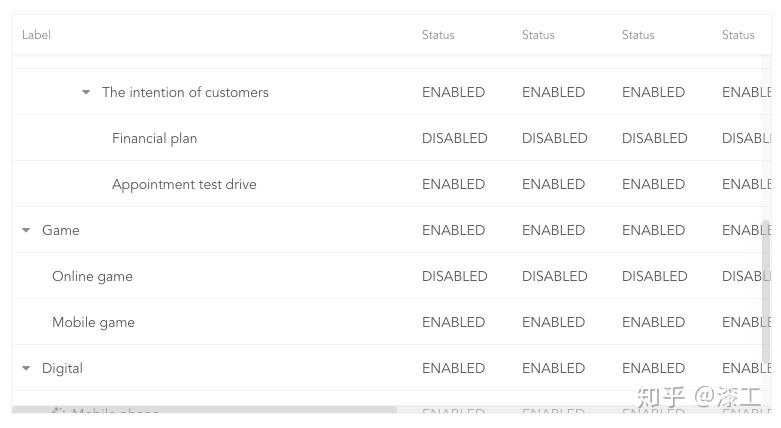The image size is (781, 428).
Task: Click the Game row's first ENABLED cell
Action: click(453, 230)
